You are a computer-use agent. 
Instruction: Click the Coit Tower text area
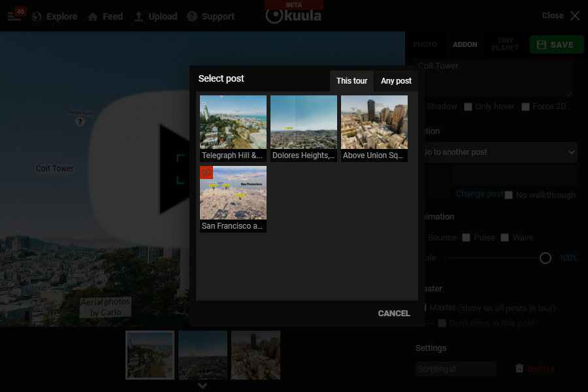click(x=495, y=78)
